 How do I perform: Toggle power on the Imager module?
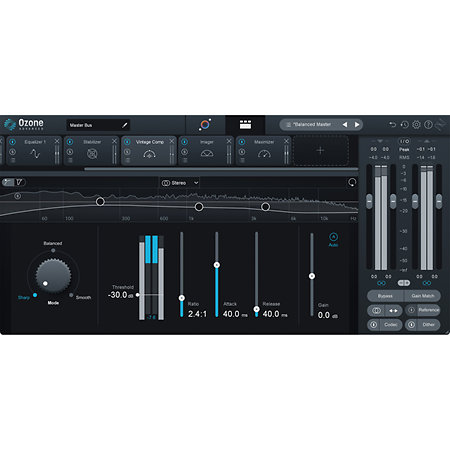pyautogui.click(x=184, y=142)
